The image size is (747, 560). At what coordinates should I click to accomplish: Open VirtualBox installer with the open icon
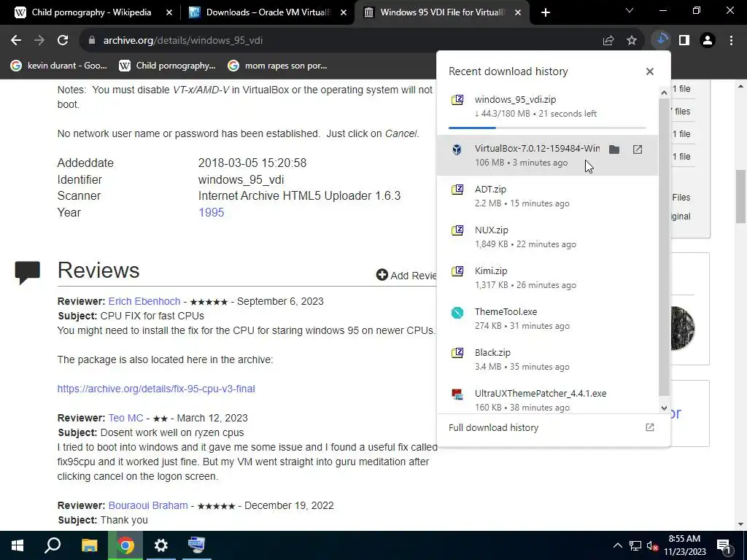(x=638, y=149)
